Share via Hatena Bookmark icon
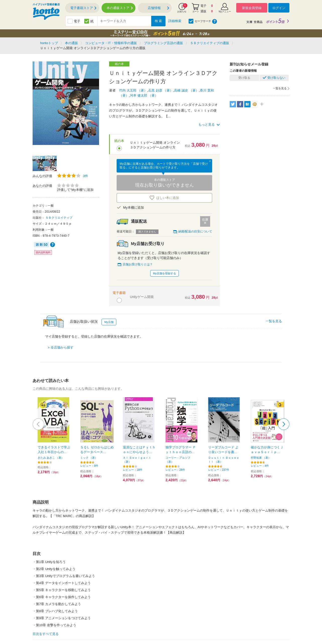The height and width of the screenshot is (644, 322). click(x=247, y=104)
